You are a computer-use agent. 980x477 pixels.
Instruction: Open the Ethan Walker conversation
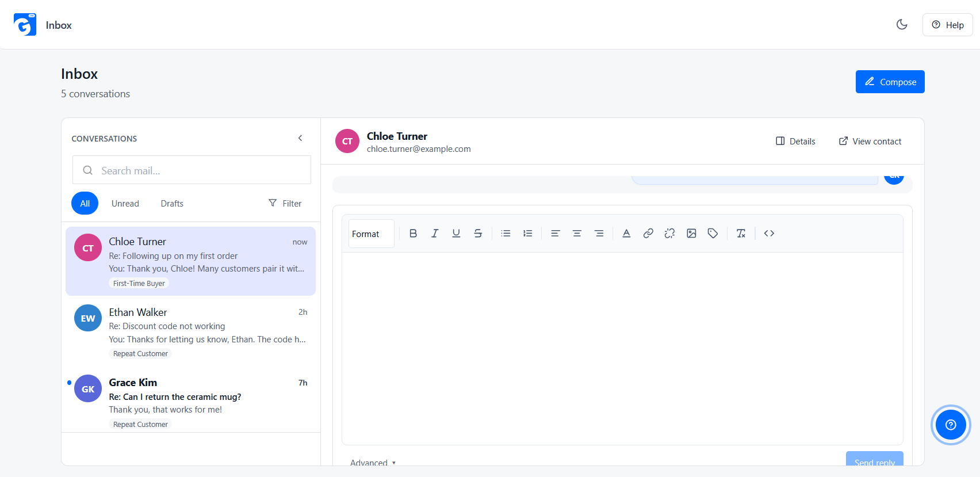(190, 332)
